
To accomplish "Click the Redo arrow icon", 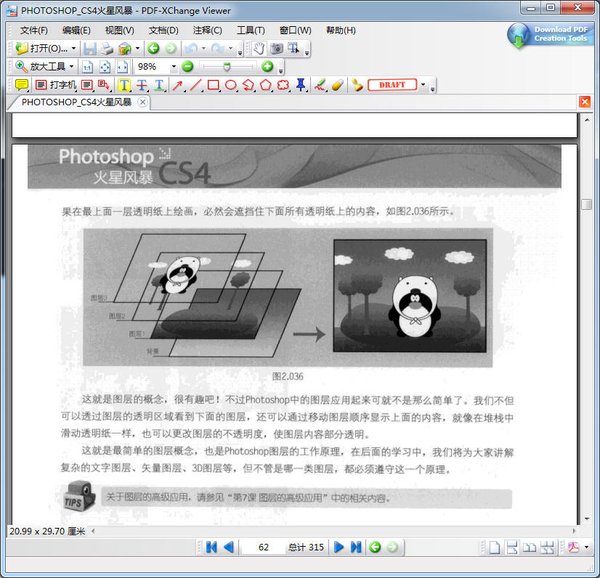I will coord(218,49).
